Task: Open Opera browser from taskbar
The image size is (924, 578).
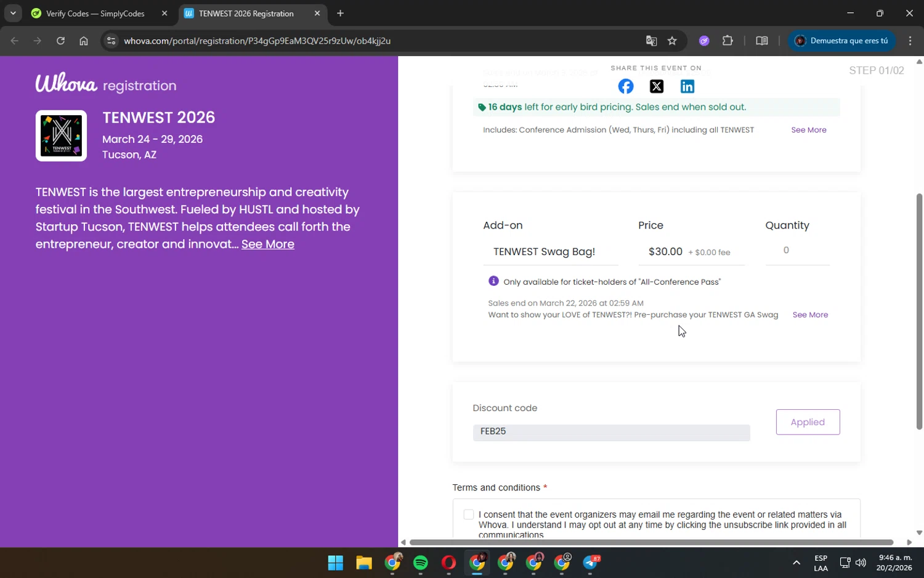Action: (449, 563)
